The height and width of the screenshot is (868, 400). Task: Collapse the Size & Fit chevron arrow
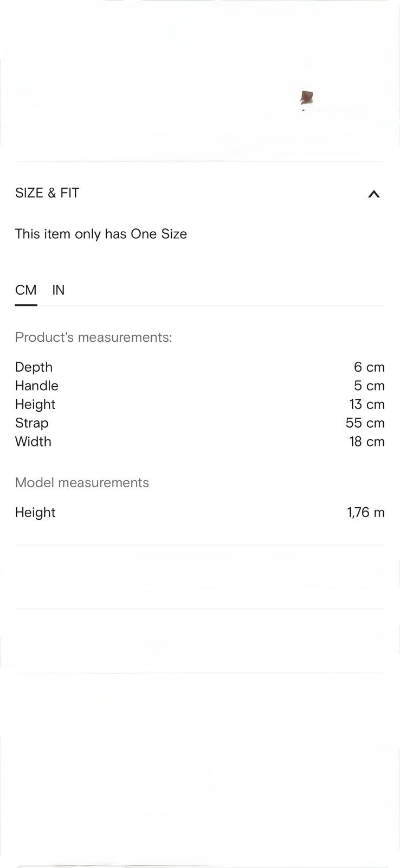tap(373, 194)
